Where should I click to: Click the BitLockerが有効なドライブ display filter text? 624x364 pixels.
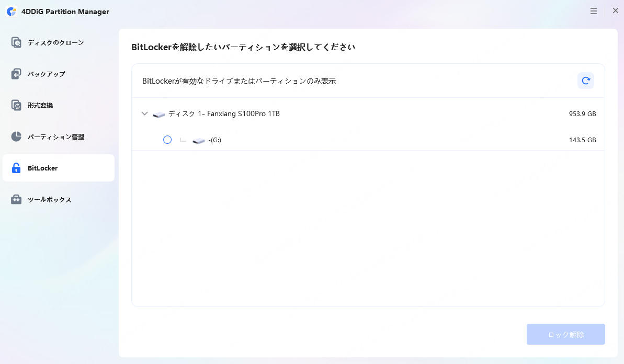click(x=239, y=81)
